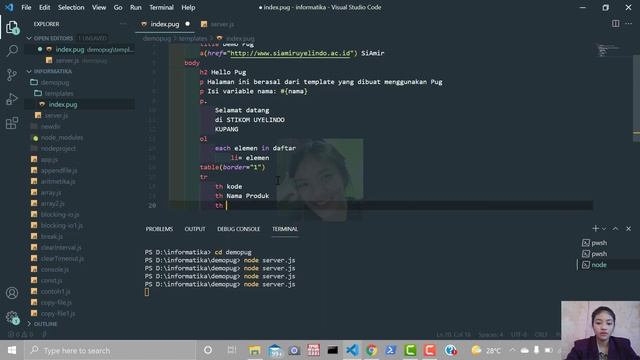Image resolution: width=640 pixels, height=360 pixels.
Task: Open the View menu
Action: [99, 7]
